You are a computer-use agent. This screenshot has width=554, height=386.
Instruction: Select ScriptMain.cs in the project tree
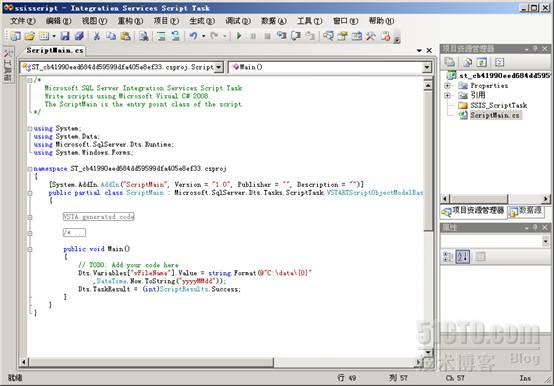(x=495, y=115)
